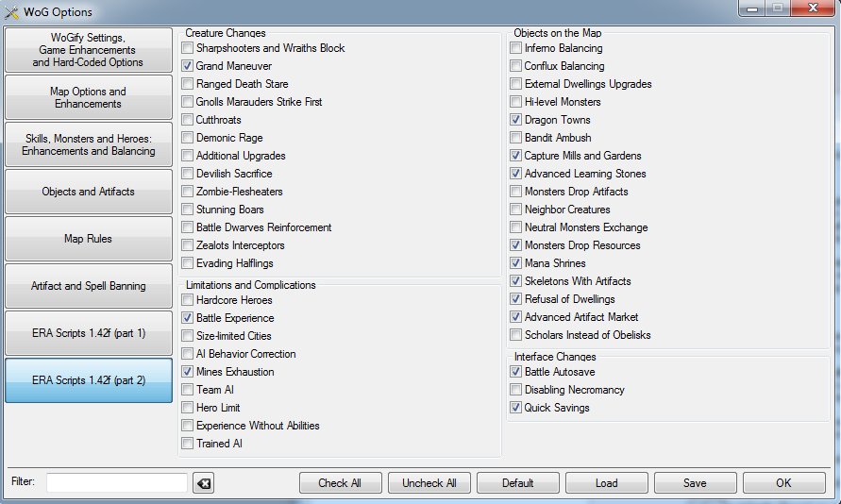Clear the filter with the backspace icon

click(x=204, y=483)
